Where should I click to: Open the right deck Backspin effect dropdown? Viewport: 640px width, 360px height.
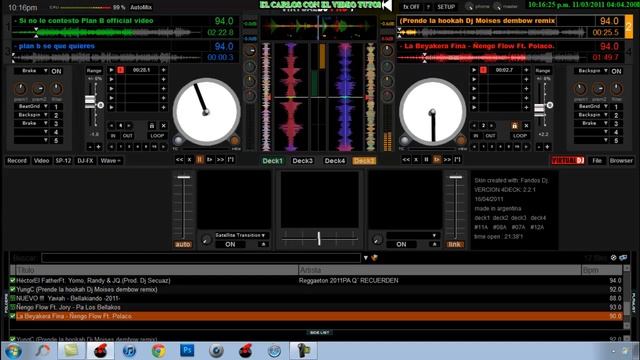606,71
